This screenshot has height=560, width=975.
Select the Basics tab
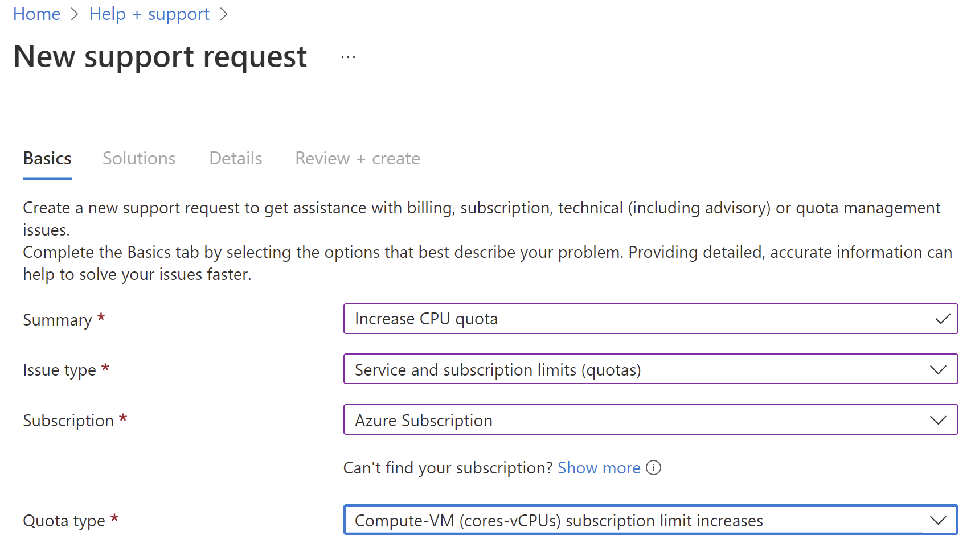point(47,158)
